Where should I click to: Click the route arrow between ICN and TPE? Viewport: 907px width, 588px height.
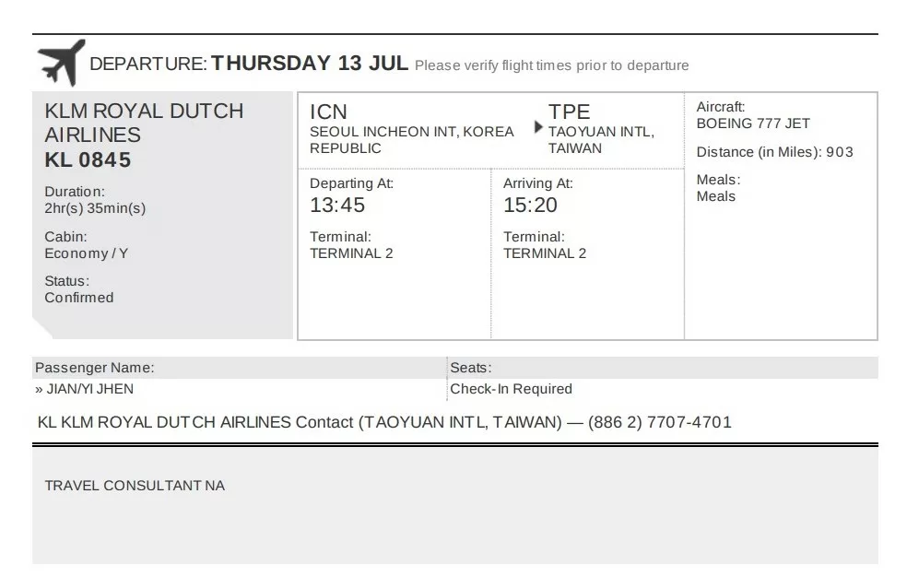click(x=538, y=126)
